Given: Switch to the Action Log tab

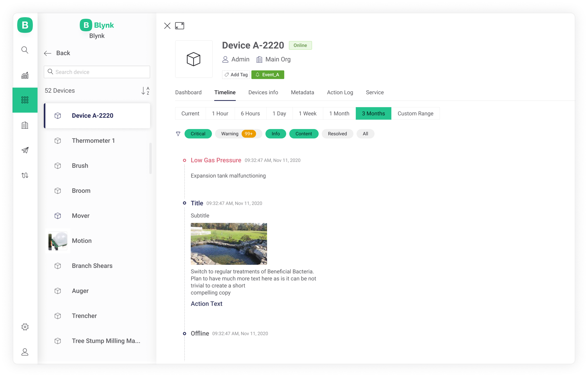Looking at the screenshot, I should tap(340, 92).
